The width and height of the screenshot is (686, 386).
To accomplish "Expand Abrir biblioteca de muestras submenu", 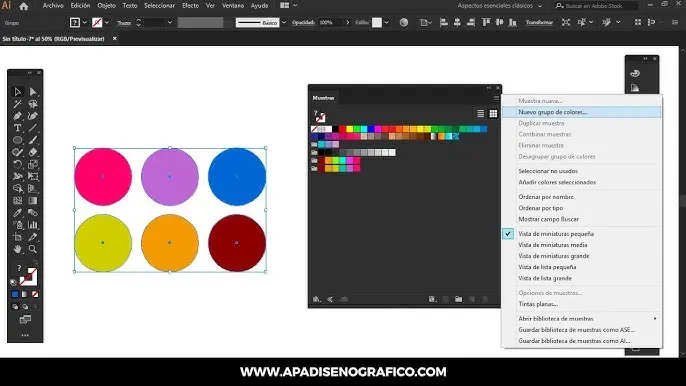I will (x=655, y=319).
